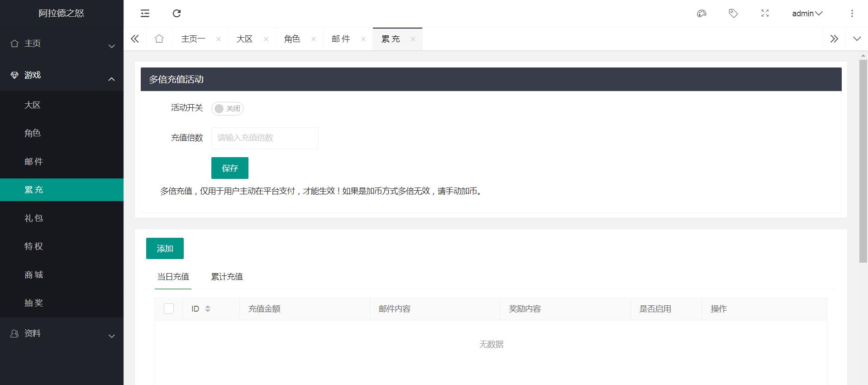The width and height of the screenshot is (868, 385).
Task: Click the tag note icon in header
Action: 733,14
